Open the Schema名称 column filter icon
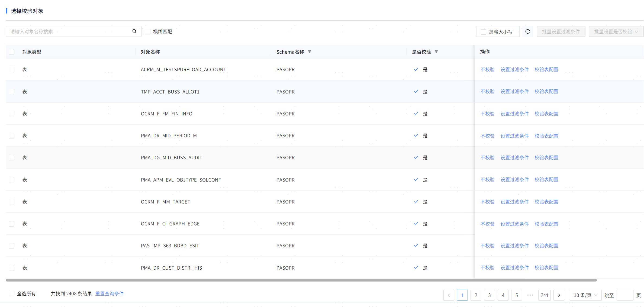The image size is (644, 307). coord(310,52)
